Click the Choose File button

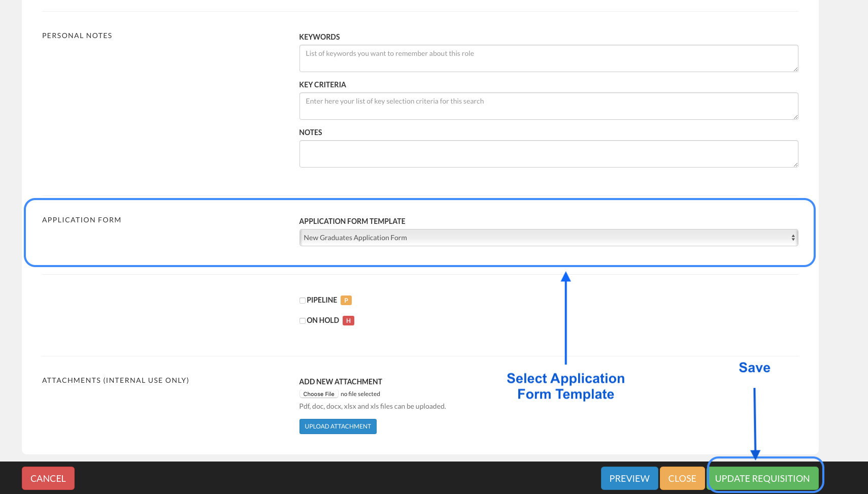[x=318, y=393]
